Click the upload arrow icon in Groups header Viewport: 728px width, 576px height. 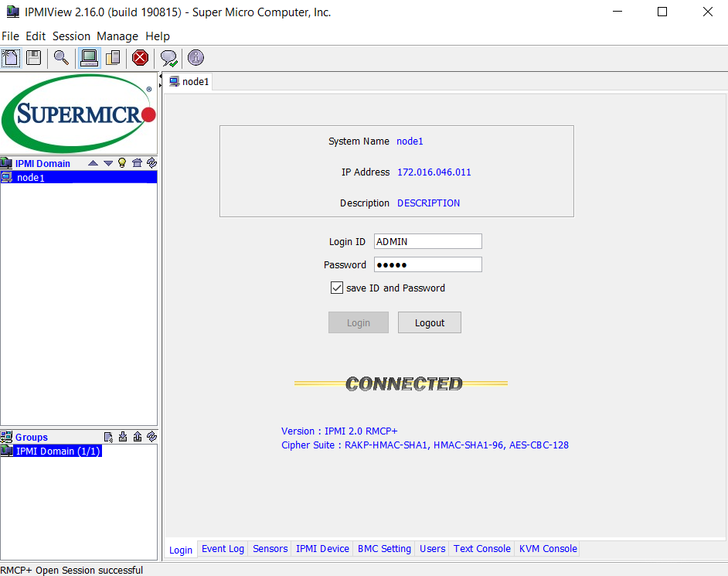coord(138,437)
